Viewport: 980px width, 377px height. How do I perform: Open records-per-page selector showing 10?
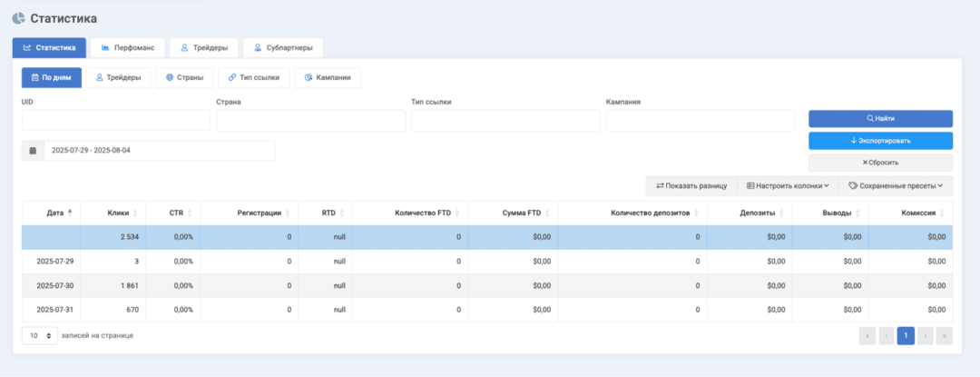40,336
